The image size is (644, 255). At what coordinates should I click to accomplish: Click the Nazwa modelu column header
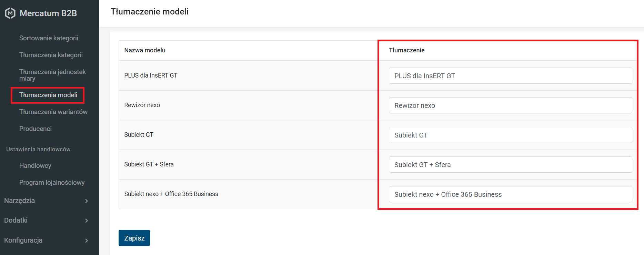tap(145, 50)
